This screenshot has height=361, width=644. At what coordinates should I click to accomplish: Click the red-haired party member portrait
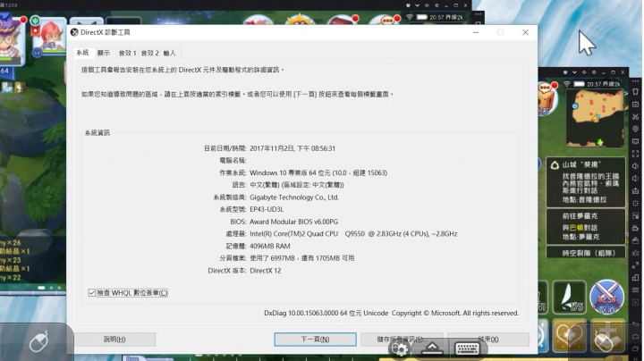49,37
